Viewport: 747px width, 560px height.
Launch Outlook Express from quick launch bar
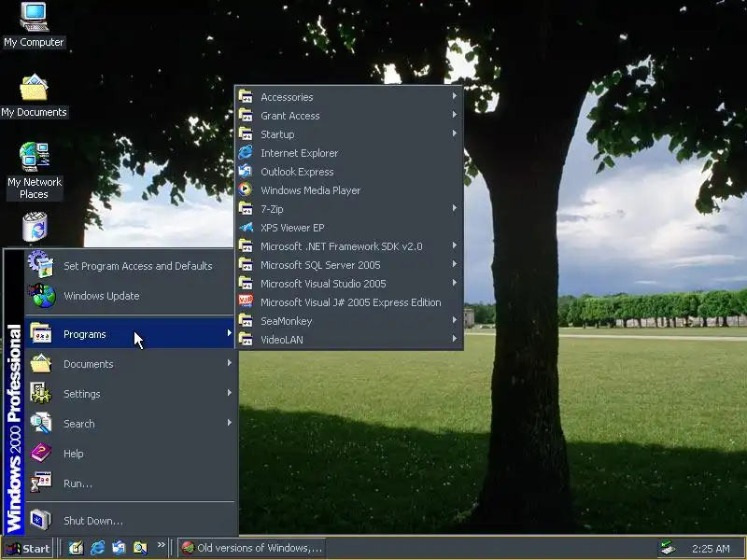[119, 548]
